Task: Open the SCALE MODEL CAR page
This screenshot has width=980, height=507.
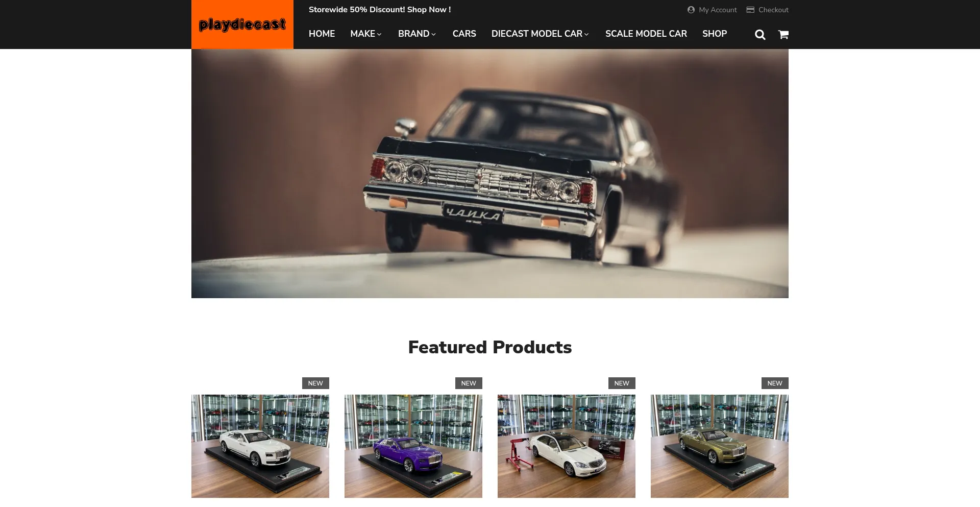Action: (646, 34)
